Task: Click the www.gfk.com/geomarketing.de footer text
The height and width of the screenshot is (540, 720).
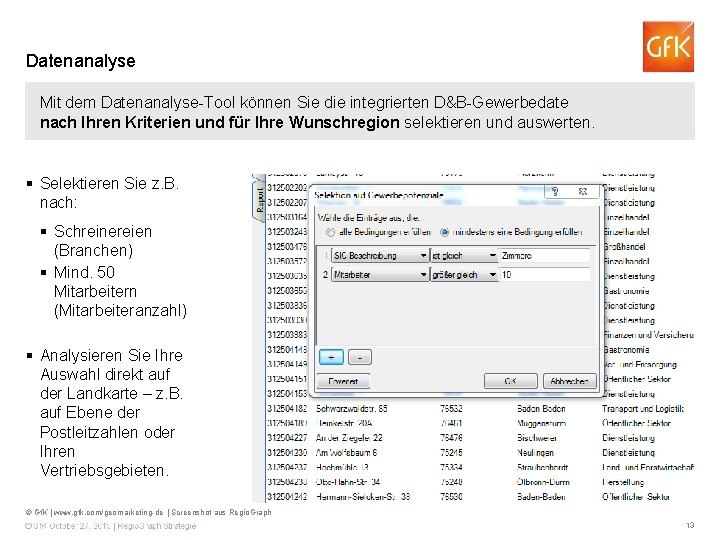Action: pos(108,512)
